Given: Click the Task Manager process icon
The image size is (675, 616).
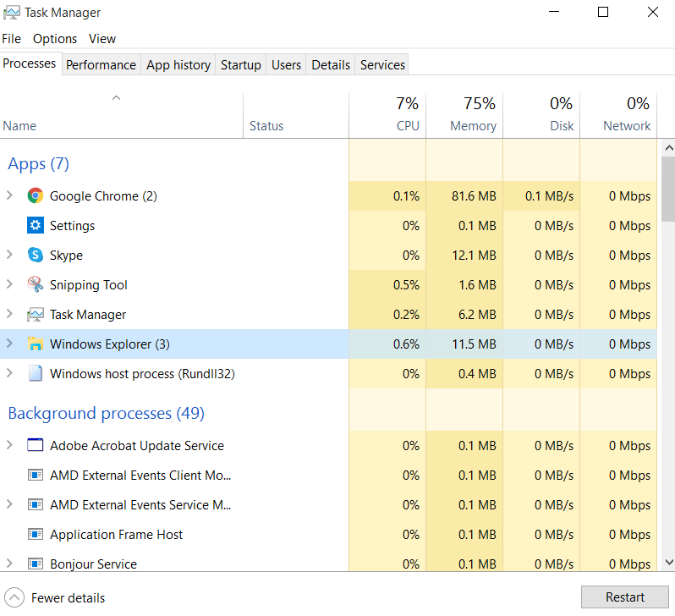Looking at the screenshot, I should 35,315.
